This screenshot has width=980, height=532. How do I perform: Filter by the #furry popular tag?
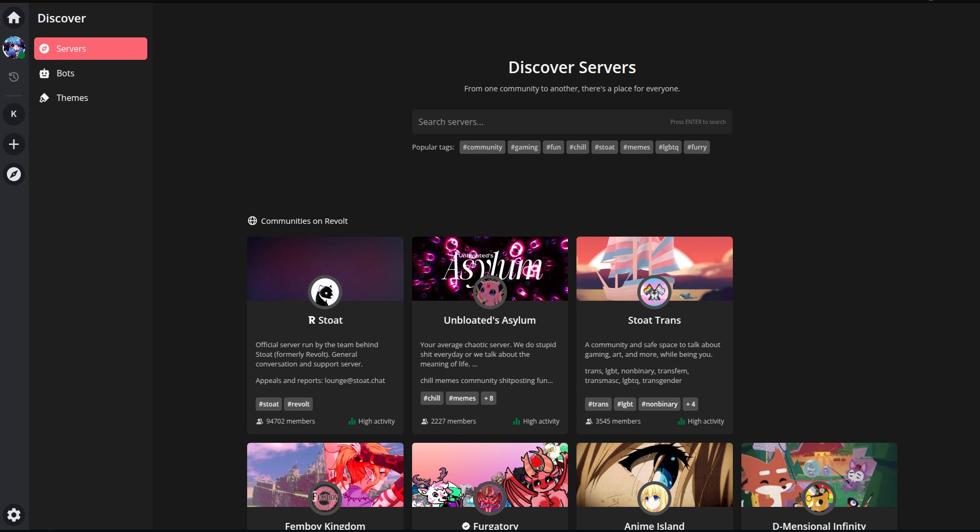point(697,147)
